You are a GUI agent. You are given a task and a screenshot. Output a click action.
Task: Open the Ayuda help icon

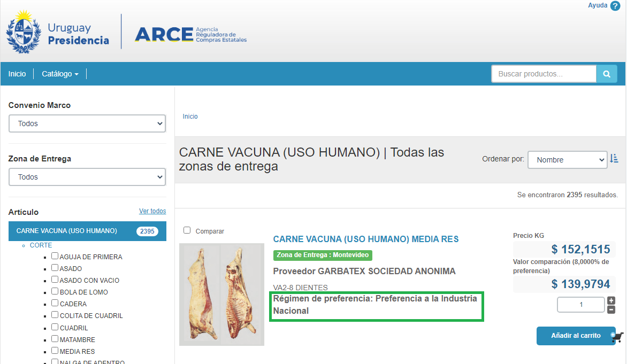click(615, 6)
